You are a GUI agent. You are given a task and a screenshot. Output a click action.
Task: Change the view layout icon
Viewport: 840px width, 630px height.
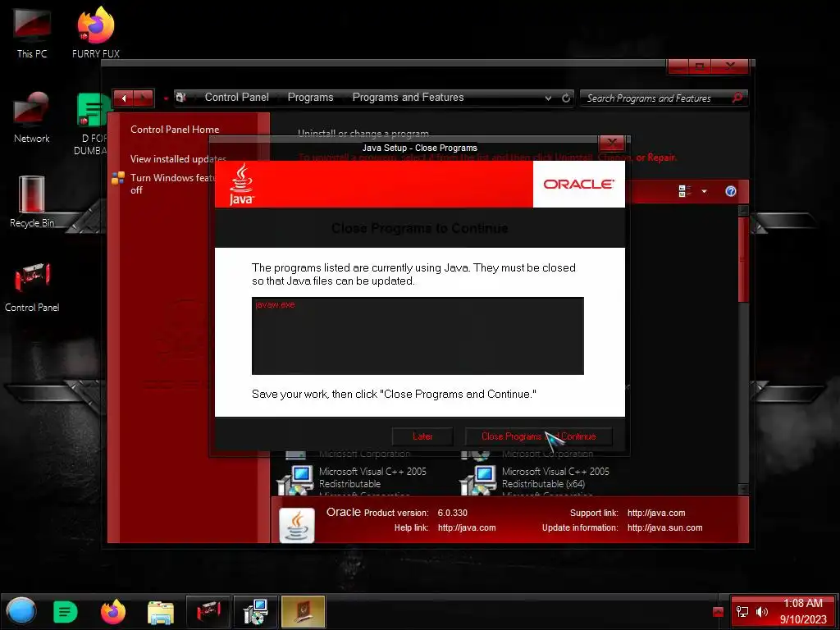click(685, 191)
